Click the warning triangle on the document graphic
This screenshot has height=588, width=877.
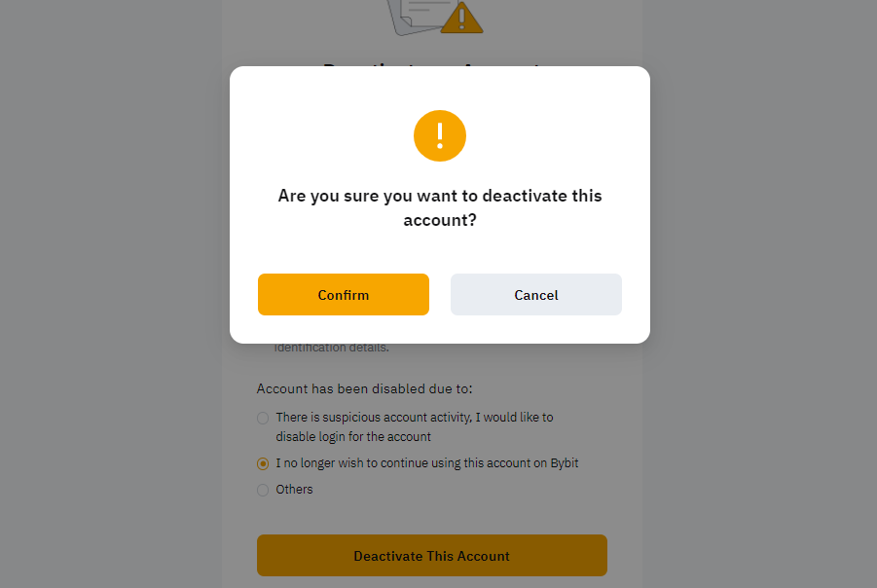click(461, 17)
